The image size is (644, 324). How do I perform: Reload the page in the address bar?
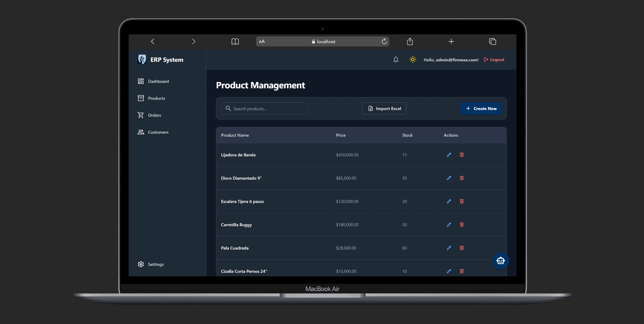click(384, 41)
